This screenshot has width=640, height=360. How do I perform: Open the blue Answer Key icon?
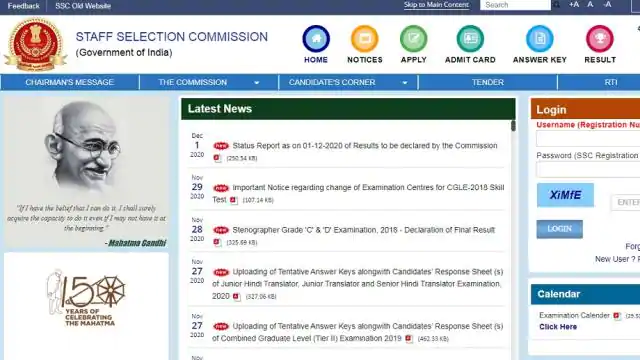(540, 39)
